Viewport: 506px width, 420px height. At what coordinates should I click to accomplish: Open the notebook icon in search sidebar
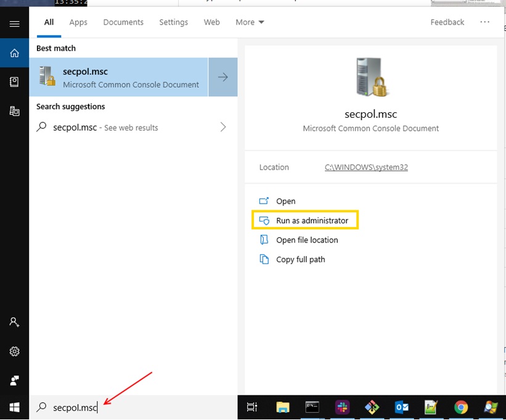(14, 82)
